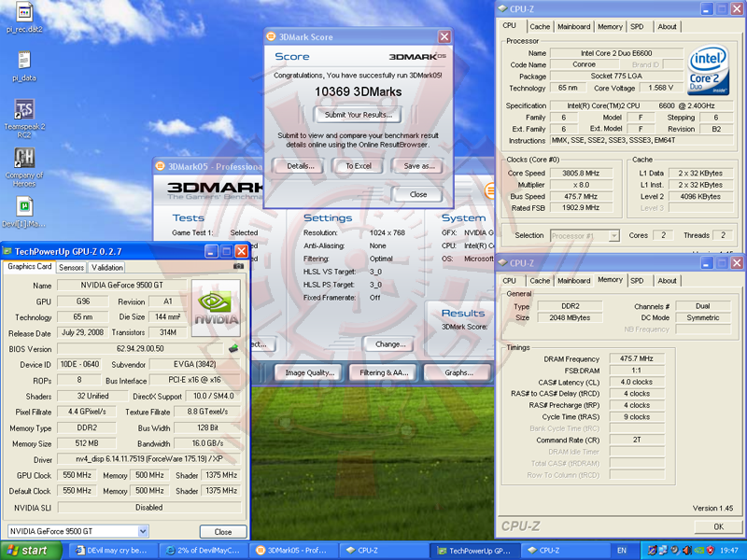Screen dimensions: 747x560
Task: Click the clock showing 19:47
Action: 729,551
